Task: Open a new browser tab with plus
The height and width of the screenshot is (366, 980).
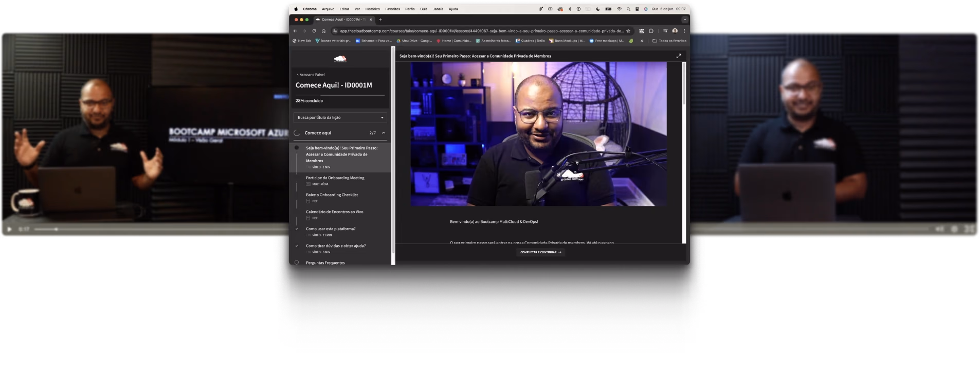Action: (x=380, y=20)
